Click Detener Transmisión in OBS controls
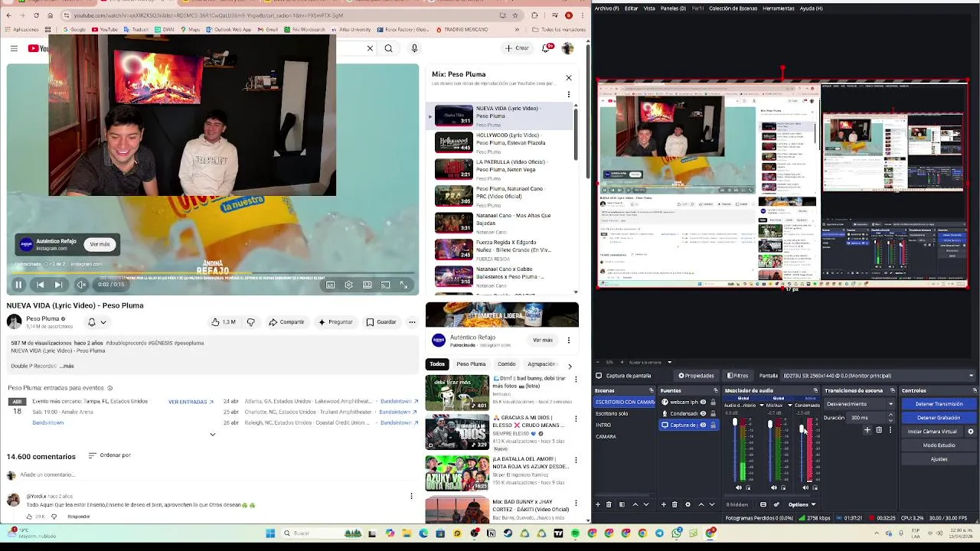 pos(939,404)
